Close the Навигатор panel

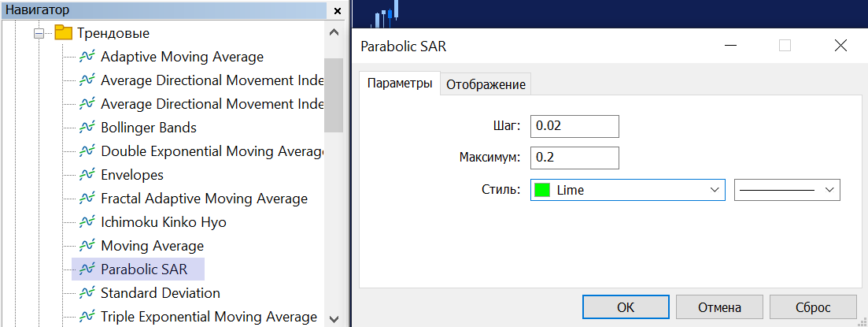(338, 10)
